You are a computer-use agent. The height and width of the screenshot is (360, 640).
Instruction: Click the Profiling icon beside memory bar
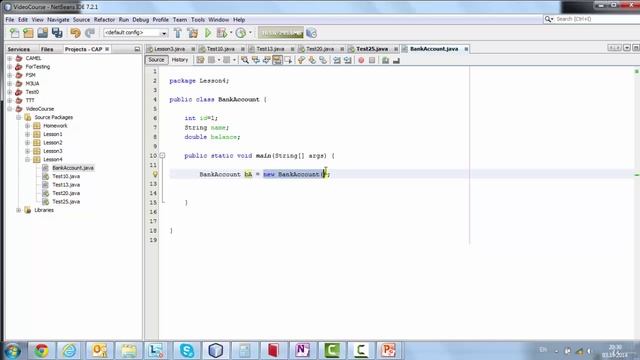[311, 33]
